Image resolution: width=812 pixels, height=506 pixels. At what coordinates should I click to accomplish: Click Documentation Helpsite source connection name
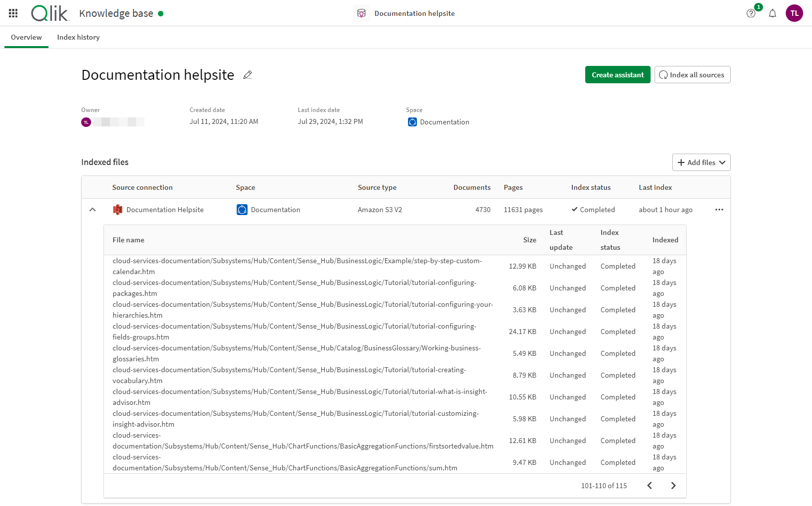[165, 210]
